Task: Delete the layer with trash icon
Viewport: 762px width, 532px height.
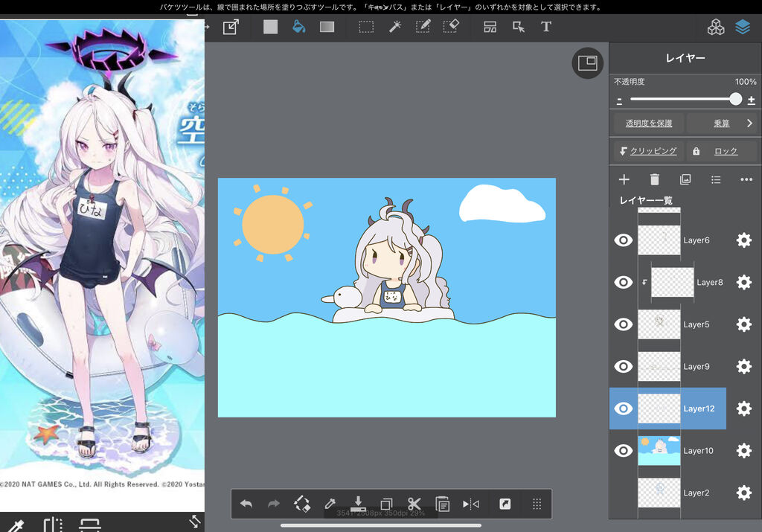Action: 655,179
